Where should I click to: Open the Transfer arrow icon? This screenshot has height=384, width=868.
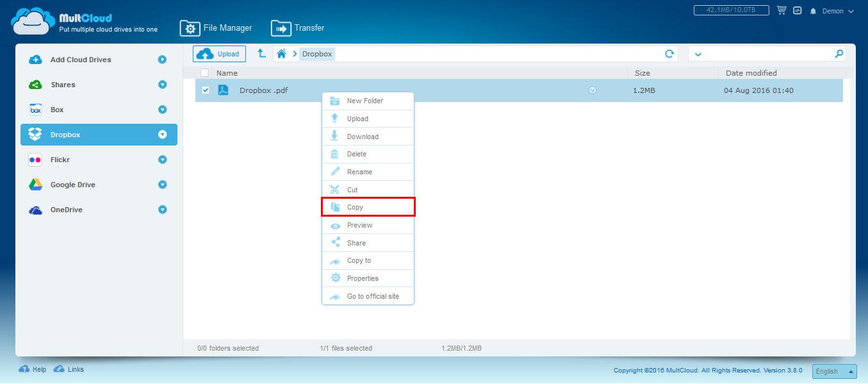(x=281, y=28)
